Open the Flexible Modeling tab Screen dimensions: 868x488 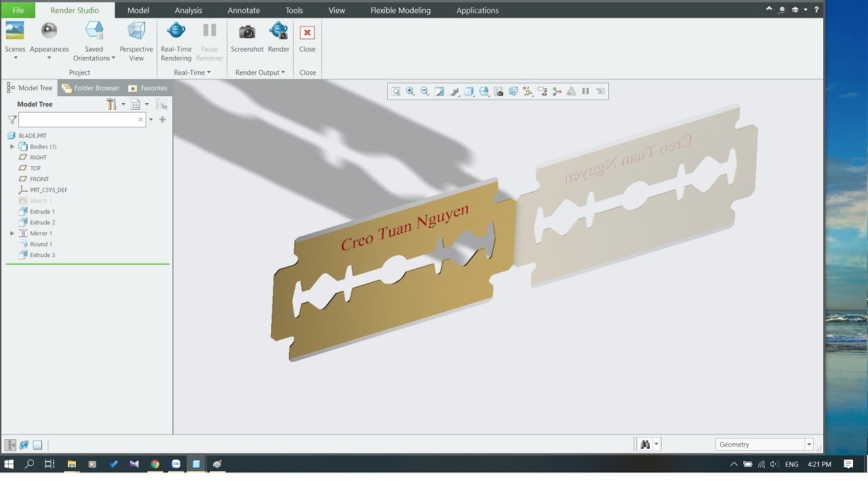(x=400, y=10)
